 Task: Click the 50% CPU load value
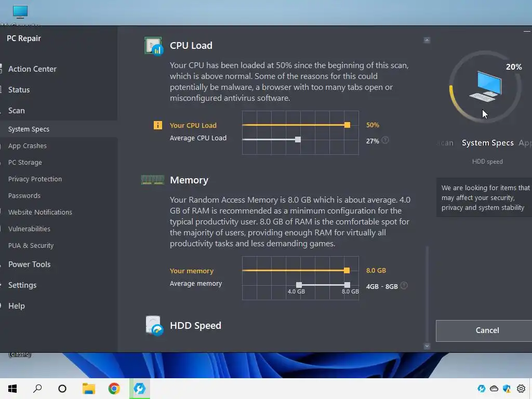[x=373, y=125]
